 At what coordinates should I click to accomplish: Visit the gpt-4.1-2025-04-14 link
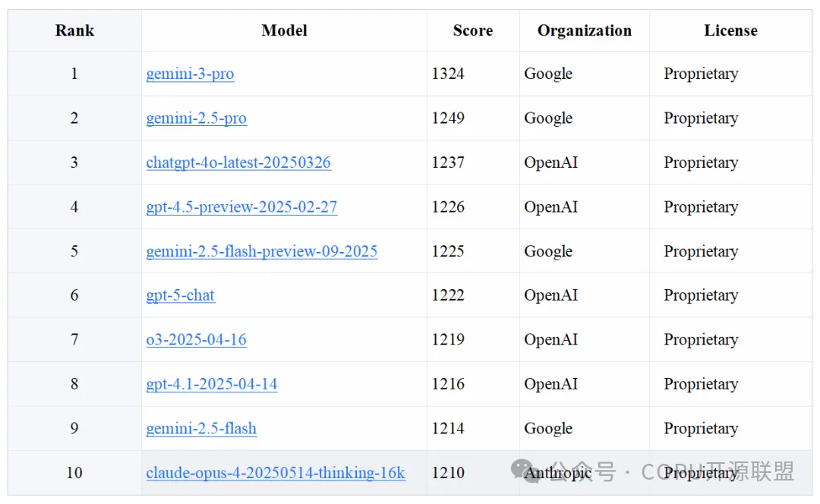pos(211,384)
